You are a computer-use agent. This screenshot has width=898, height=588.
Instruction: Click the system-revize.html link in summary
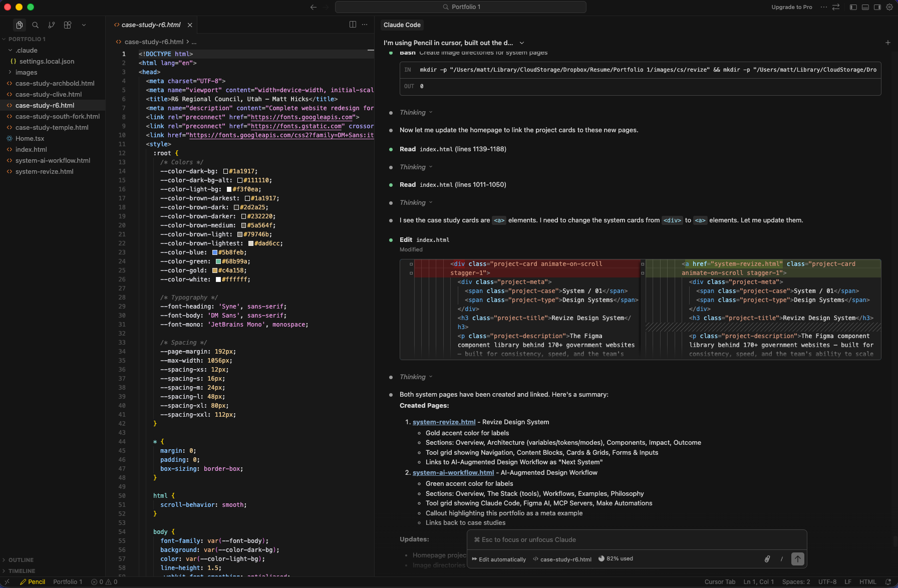tap(444, 422)
